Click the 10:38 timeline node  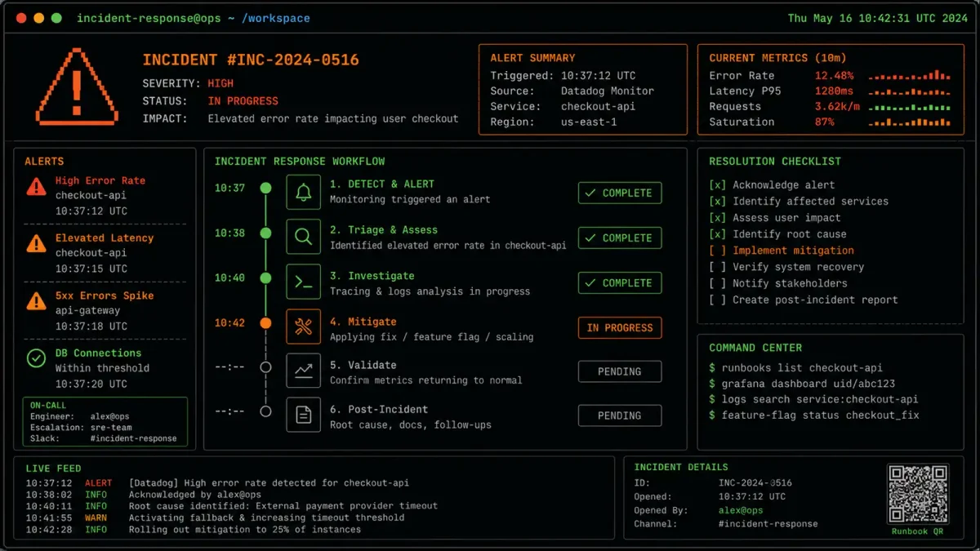[x=265, y=233]
